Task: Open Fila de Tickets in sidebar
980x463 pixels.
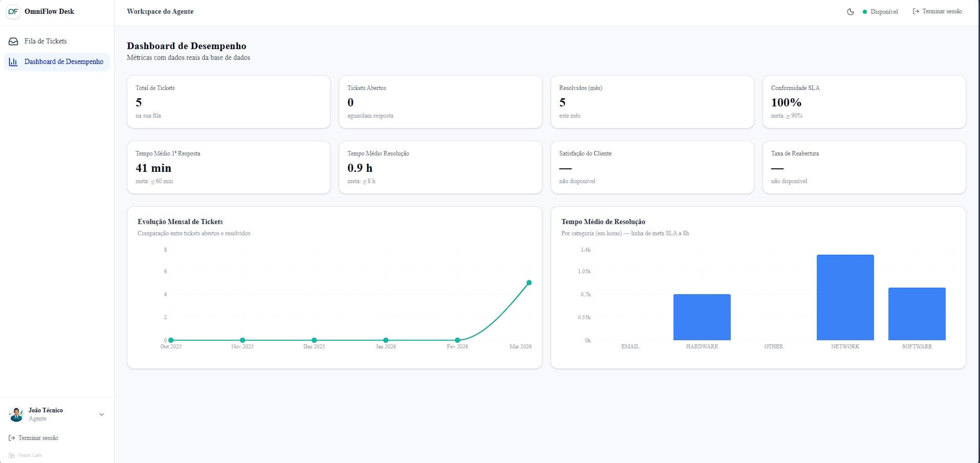Action: click(46, 41)
